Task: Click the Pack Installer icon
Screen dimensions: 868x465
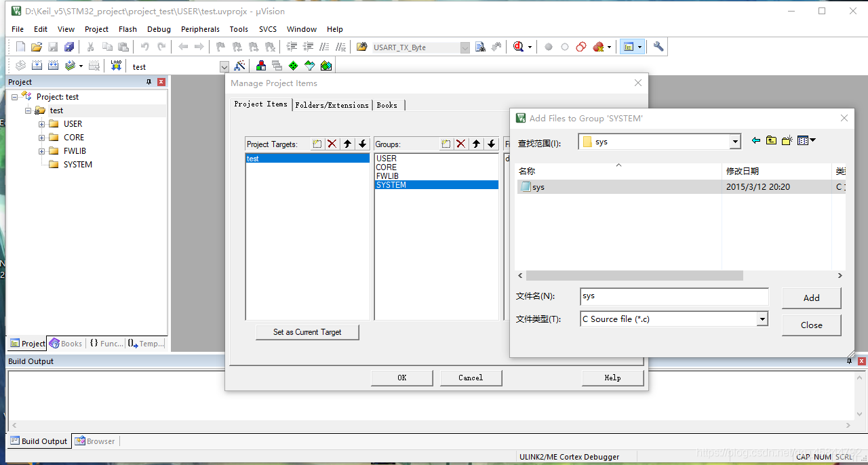Action: pos(326,66)
